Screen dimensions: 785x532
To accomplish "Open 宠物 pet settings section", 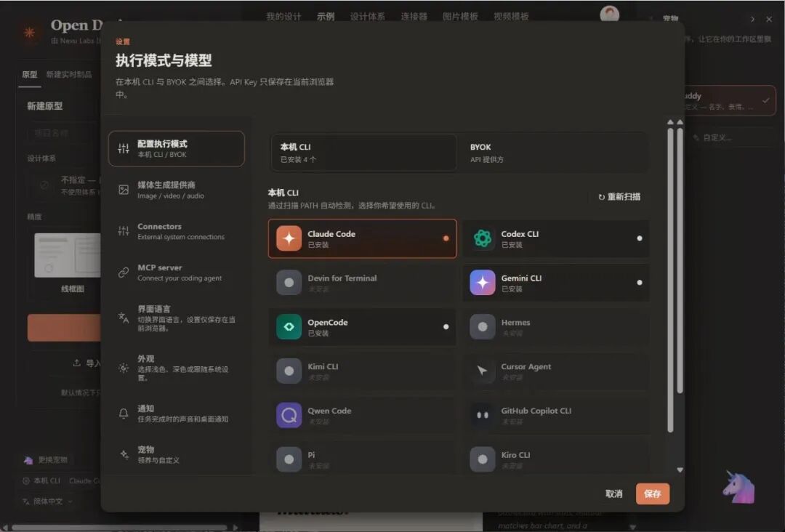I will point(176,454).
